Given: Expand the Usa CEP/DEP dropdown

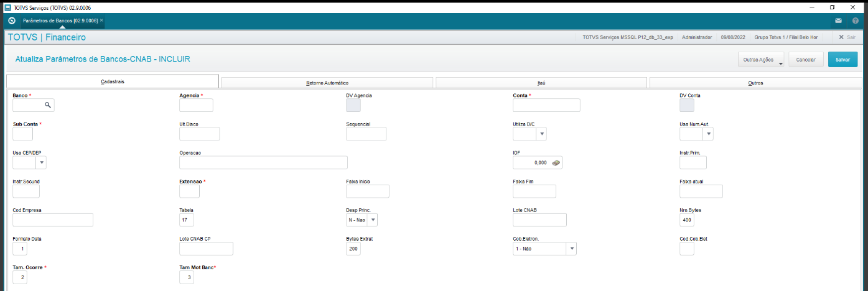Looking at the screenshot, I should [x=42, y=162].
